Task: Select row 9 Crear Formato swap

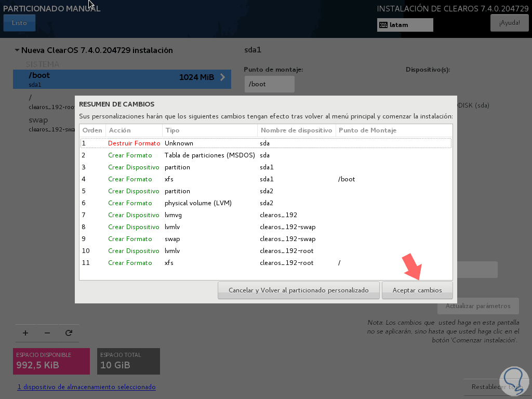Action: (x=265, y=239)
